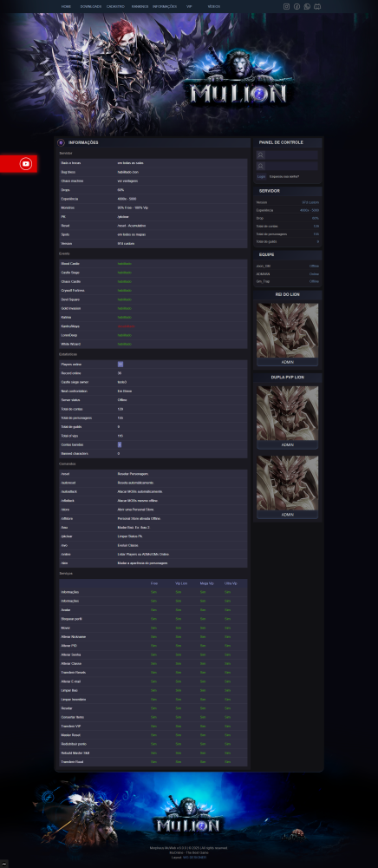The width and height of the screenshot is (378, 868).
Task: Click the Vip Lion column header
Action: [x=181, y=583]
